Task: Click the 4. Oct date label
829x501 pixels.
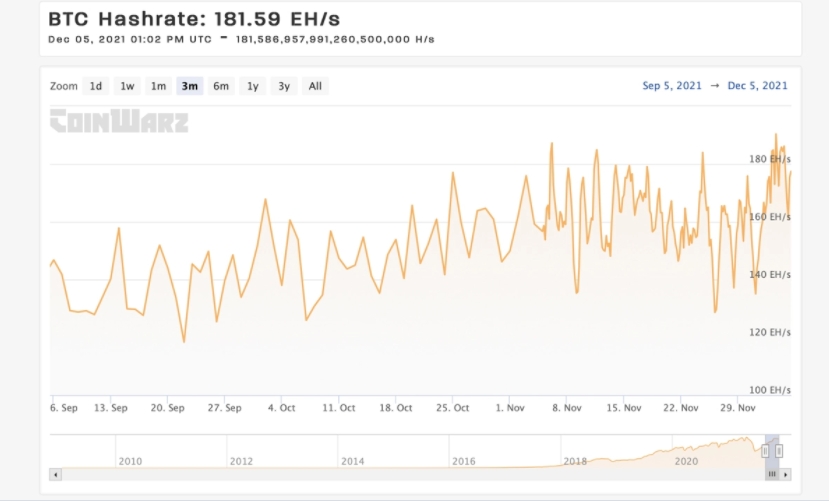Action: 281,408
